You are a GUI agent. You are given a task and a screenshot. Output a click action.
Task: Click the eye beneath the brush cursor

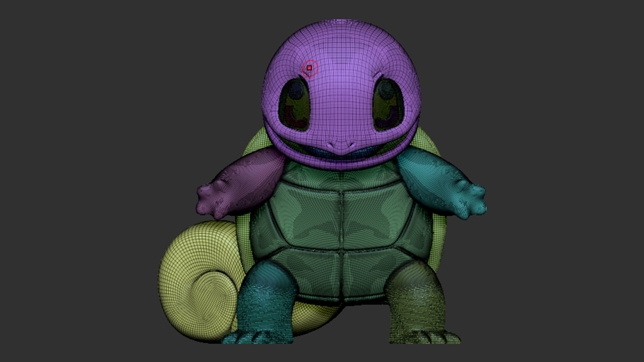click(x=294, y=105)
